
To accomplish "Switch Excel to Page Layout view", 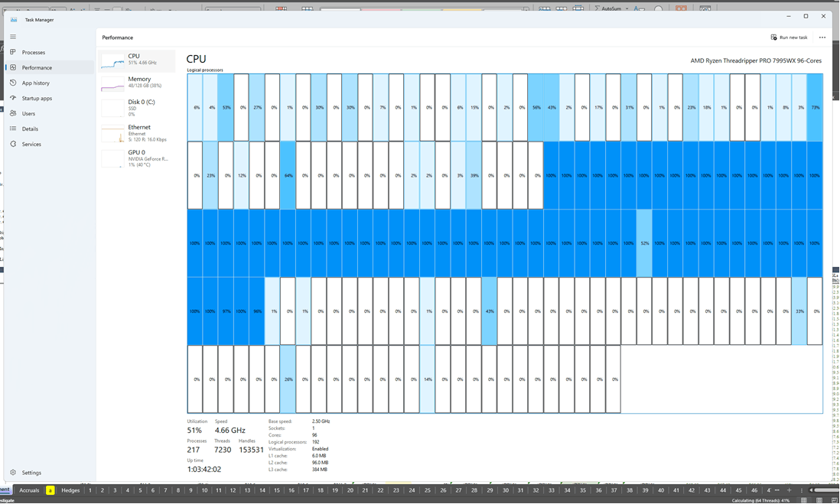I will pyautogui.click(x=819, y=500).
